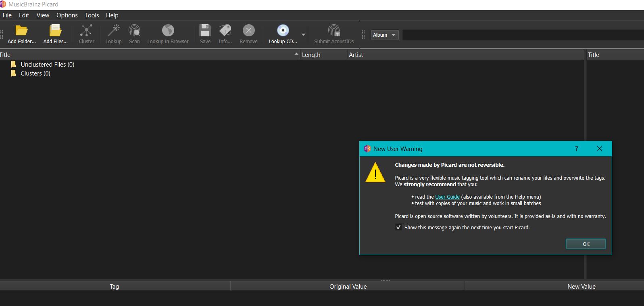The width and height of the screenshot is (644, 306).
Task: Open the Tools menu
Action: [92, 15]
